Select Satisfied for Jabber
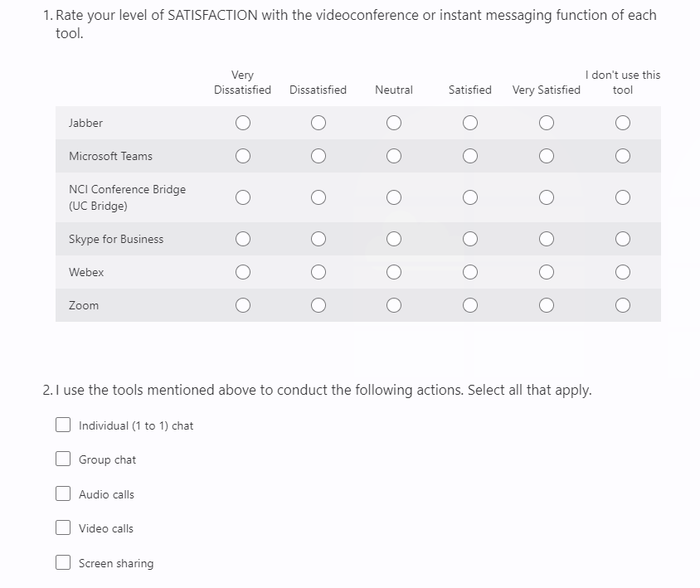 (x=470, y=123)
